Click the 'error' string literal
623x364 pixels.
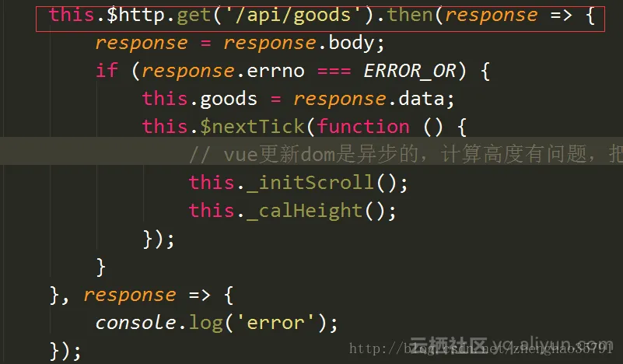275,322
